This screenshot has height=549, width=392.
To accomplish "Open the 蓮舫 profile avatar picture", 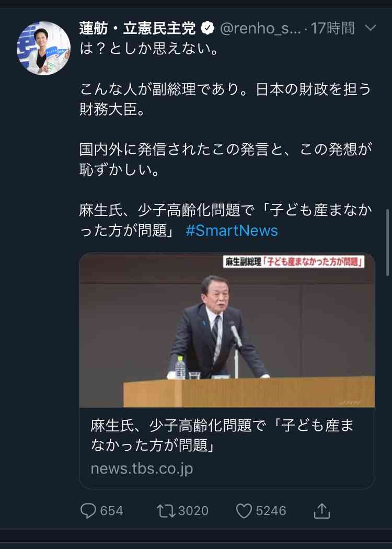I will [x=44, y=48].
